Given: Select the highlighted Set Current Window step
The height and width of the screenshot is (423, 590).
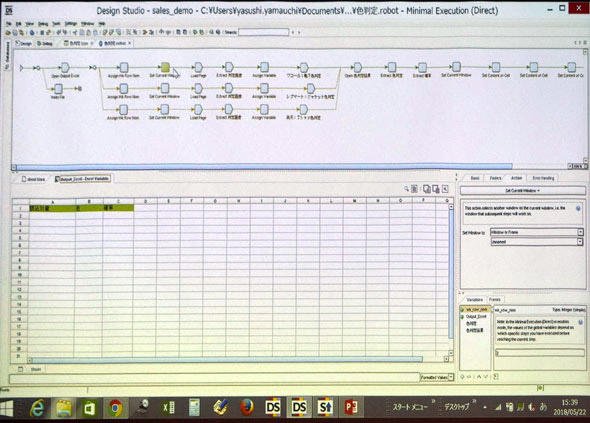Looking at the screenshot, I should (x=165, y=68).
